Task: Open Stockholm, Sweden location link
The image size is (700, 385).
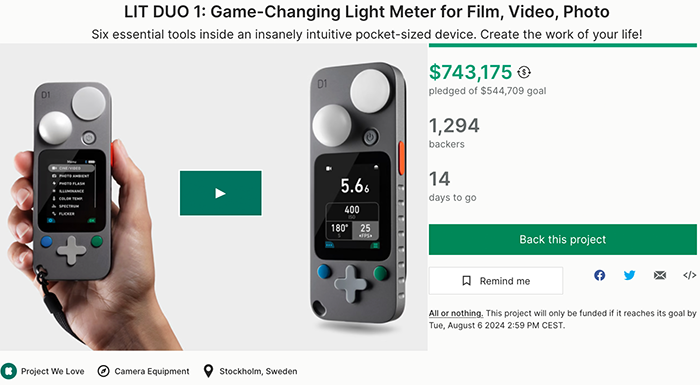Action: (258, 371)
